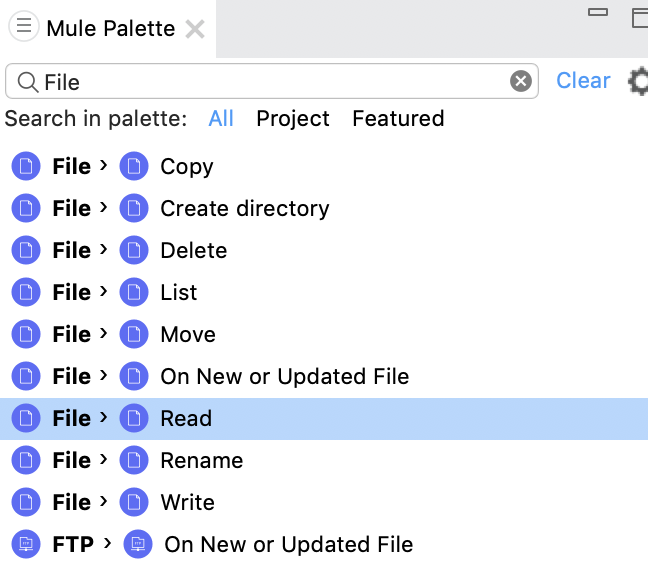This screenshot has height=568, width=648.
Task: Click the File connector icon in the Delete row
Action: (26, 250)
